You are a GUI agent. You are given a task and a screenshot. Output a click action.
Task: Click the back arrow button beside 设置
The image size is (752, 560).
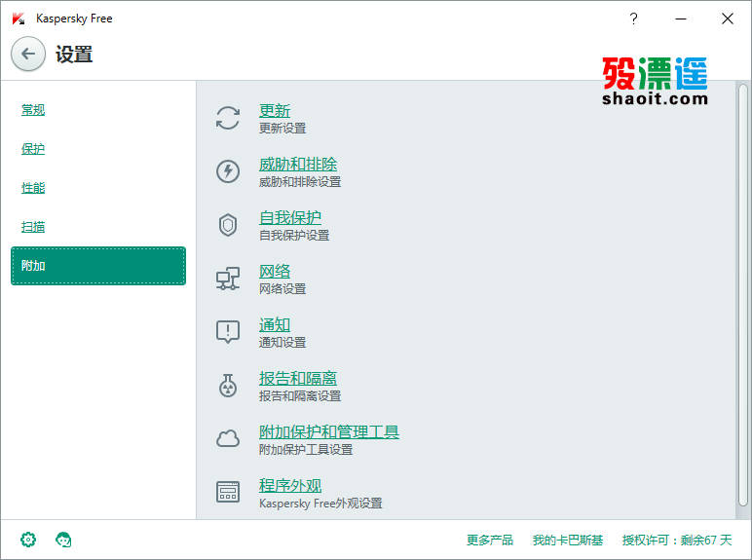pos(28,54)
